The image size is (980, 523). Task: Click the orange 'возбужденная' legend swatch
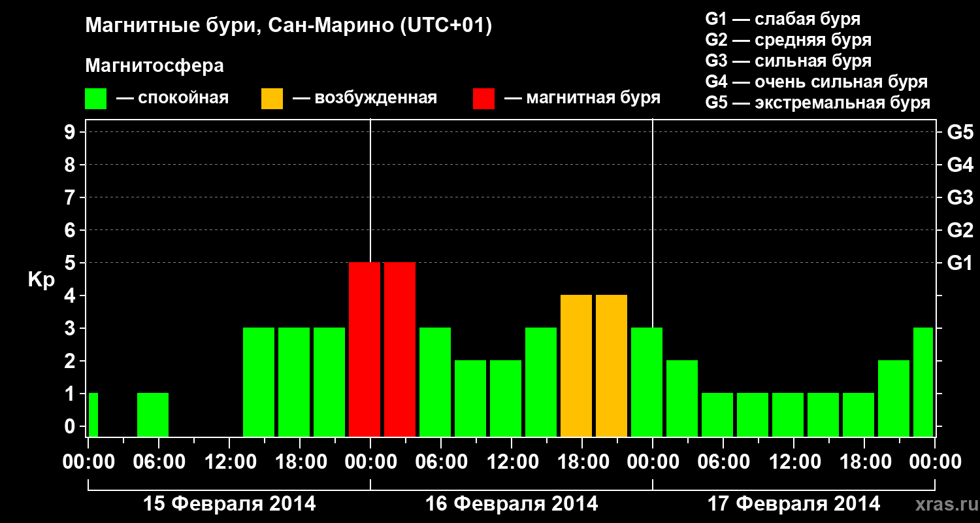tap(272, 99)
